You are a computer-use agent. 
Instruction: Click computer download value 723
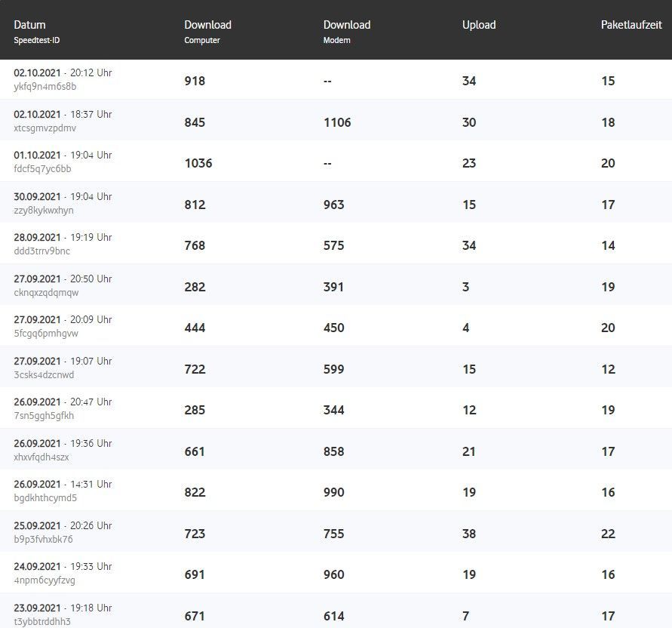pyautogui.click(x=195, y=534)
